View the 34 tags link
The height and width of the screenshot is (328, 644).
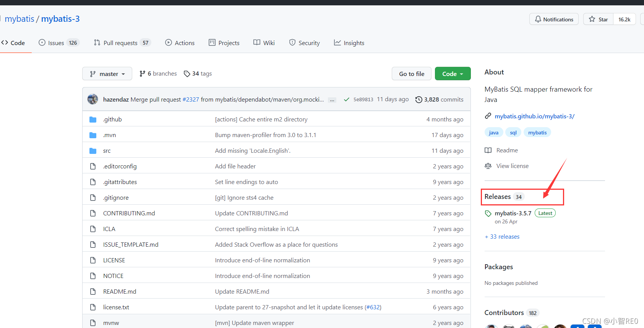click(198, 74)
